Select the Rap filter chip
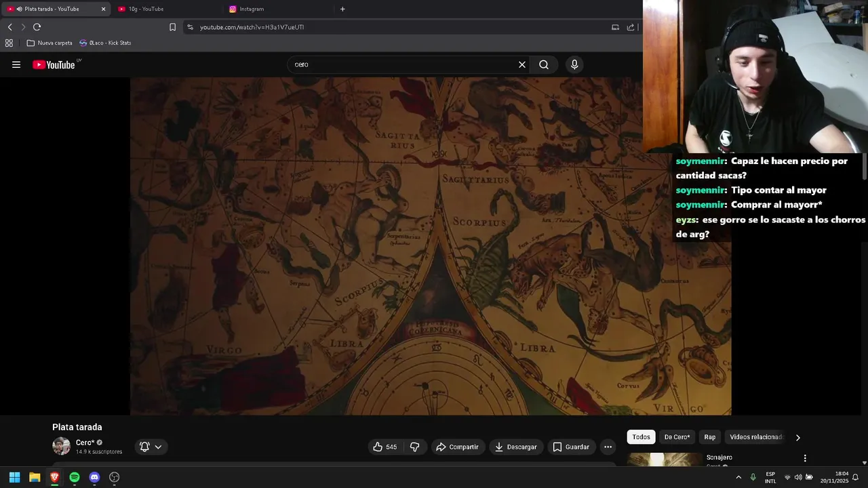 (709, 437)
